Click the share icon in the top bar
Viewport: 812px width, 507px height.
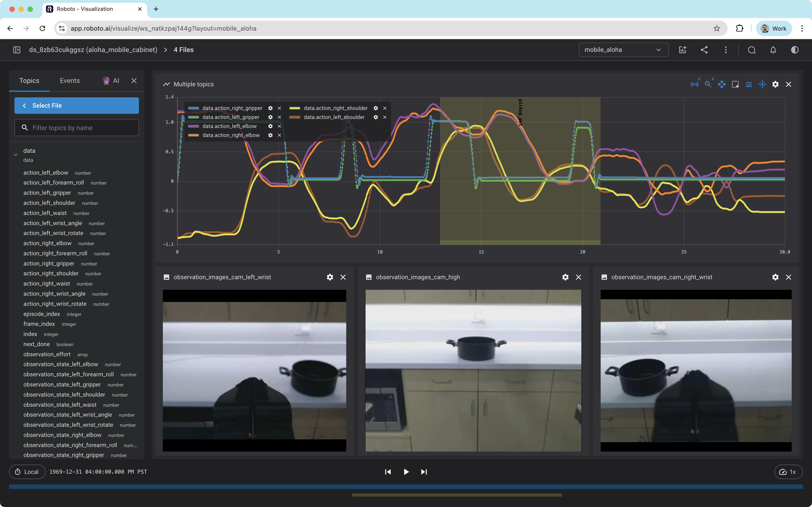click(x=704, y=50)
